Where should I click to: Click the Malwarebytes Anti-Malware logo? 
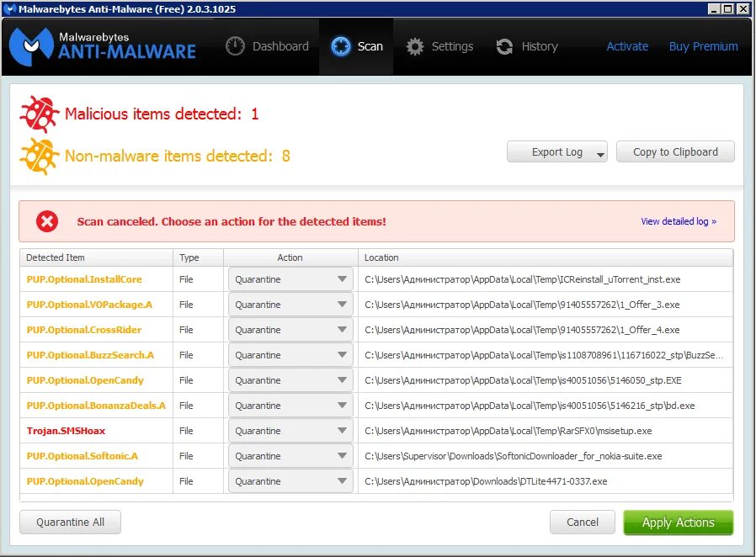click(102, 46)
